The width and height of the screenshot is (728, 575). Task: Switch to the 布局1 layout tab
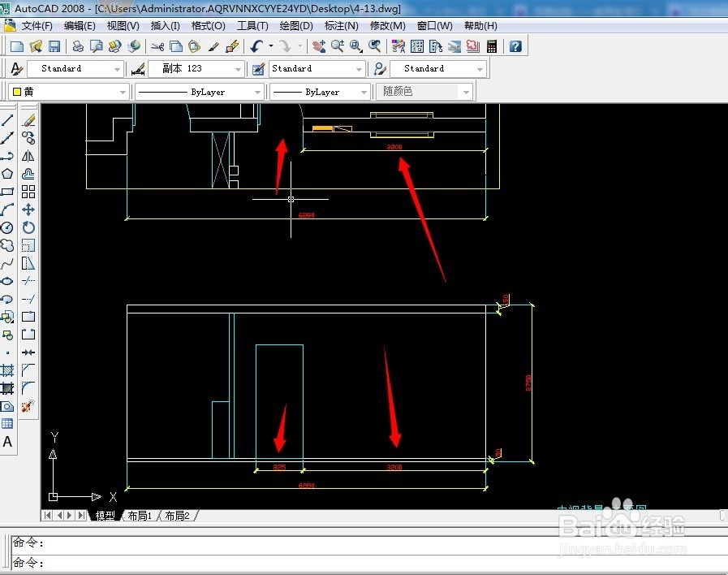(x=140, y=516)
